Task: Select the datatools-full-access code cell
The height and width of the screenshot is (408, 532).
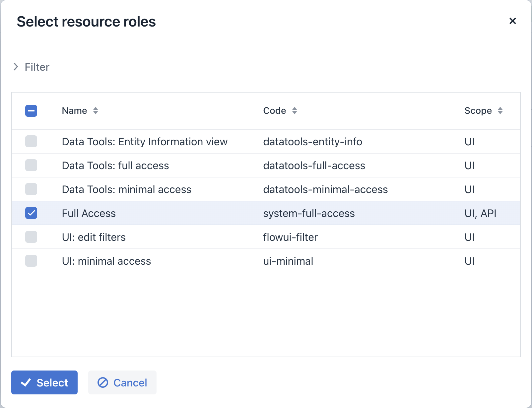Action: 314,166
